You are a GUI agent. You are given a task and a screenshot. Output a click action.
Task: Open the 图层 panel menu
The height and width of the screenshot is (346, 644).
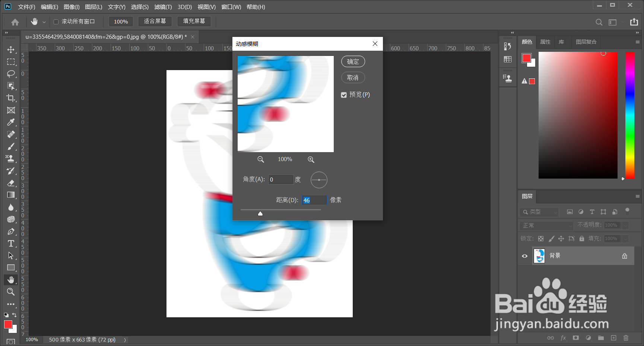point(637,196)
